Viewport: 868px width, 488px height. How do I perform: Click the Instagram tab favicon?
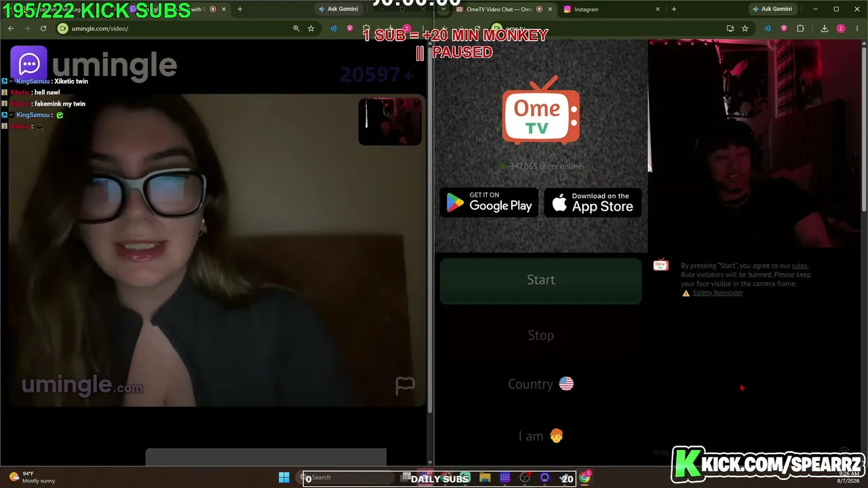click(567, 9)
